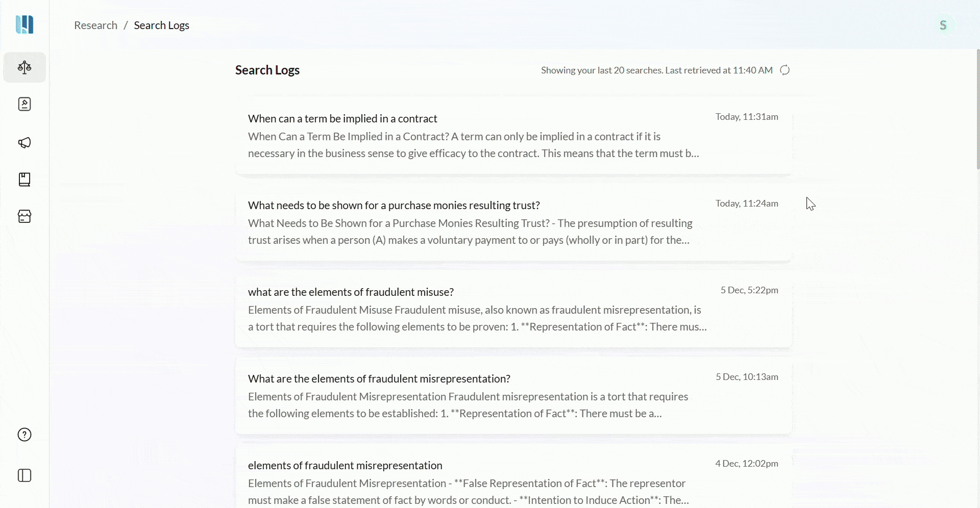Image resolution: width=980 pixels, height=508 pixels.
Task: Open the document drafting sidebar icon
Action: [24, 105]
